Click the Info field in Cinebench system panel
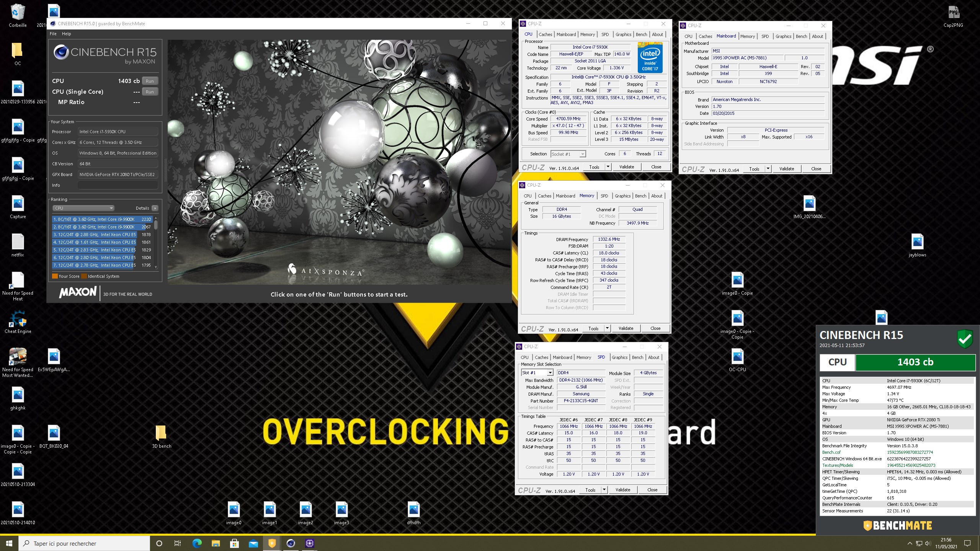 [x=118, y=185]
